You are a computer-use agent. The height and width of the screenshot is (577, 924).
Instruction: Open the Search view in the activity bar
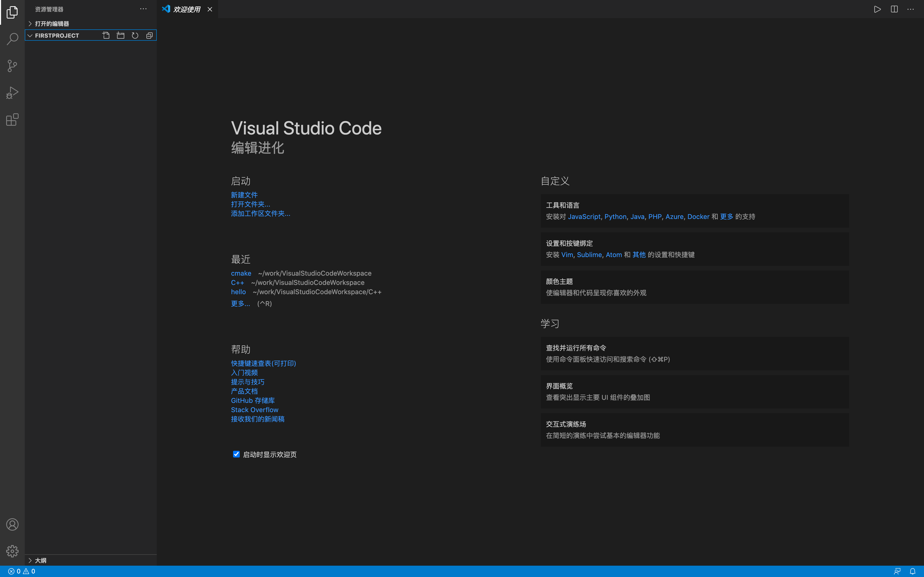point(12,39)
